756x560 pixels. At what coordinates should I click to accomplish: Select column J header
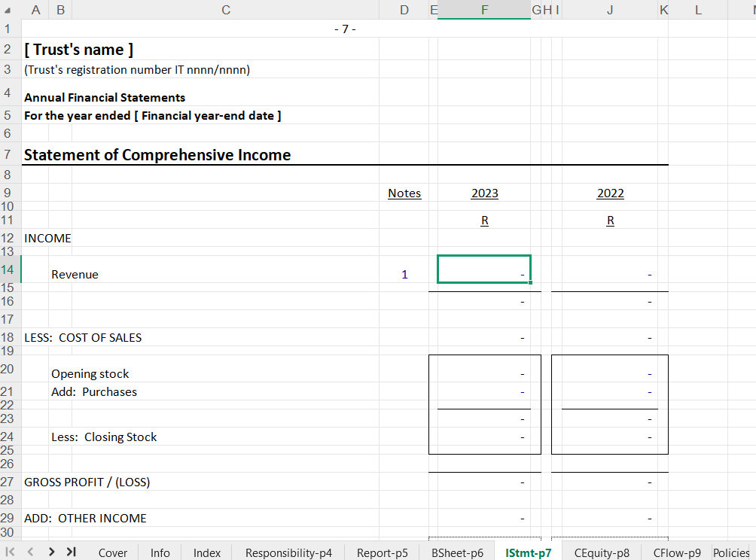click(610, 10)
